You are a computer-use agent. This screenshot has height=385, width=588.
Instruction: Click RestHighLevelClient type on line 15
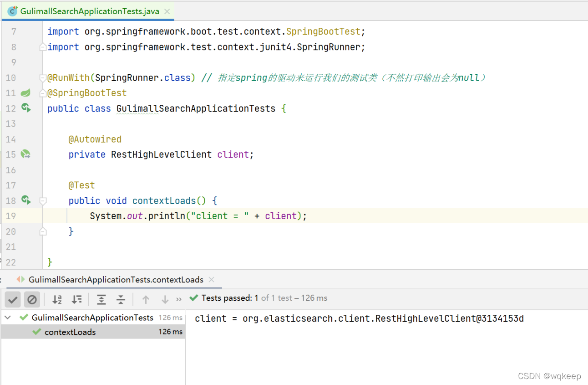[x=162, y=154]
